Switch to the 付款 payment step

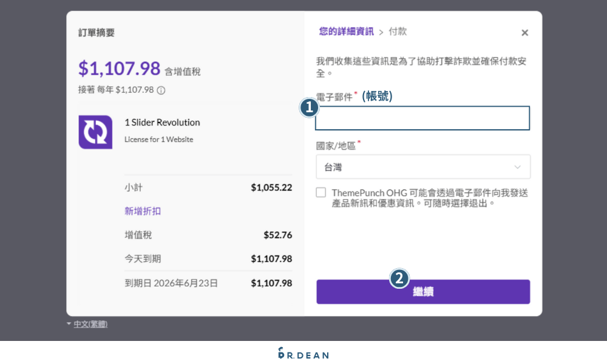coord(398,32)
